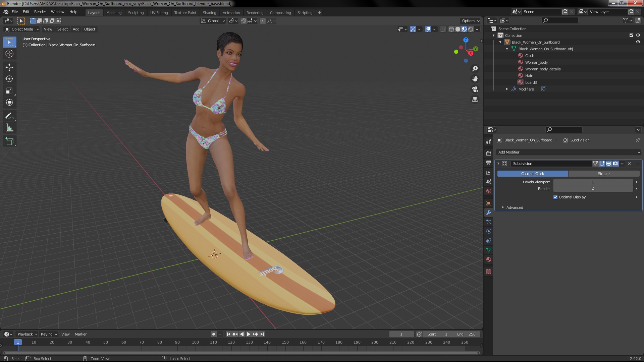The width and height of the screenshot is (644, 362).
Task: Select the Catmull-Clark subdivision type button
Action: coord(533,174)
